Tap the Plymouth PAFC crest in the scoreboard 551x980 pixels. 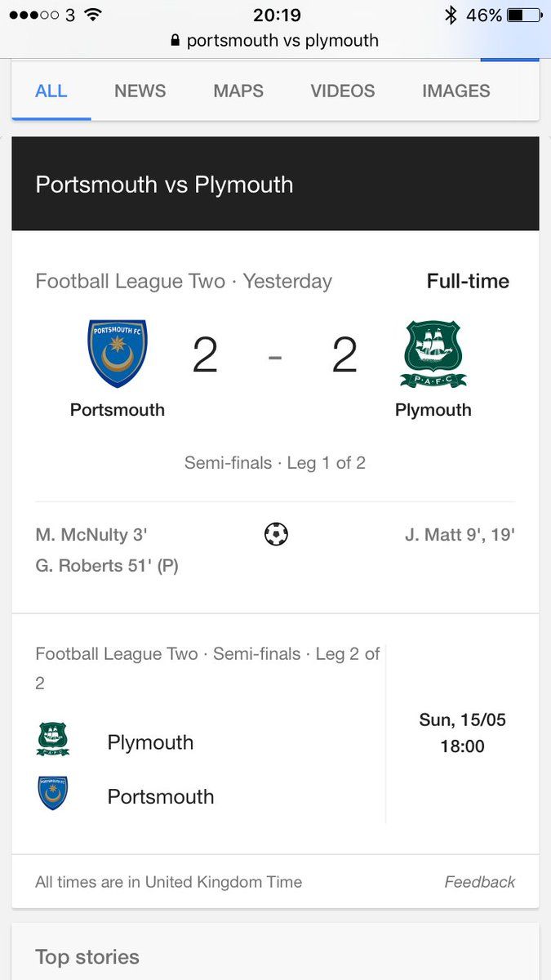pos(433,354)
